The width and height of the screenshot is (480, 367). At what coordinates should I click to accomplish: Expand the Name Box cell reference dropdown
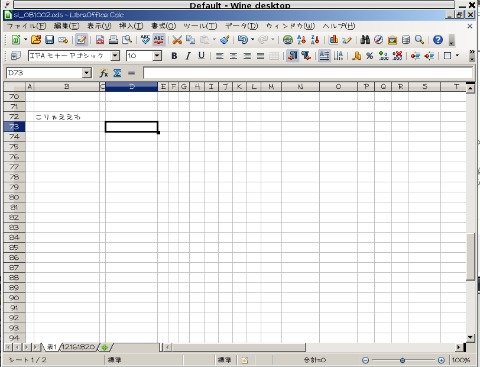pyautogui.click(x=86, y=73)
